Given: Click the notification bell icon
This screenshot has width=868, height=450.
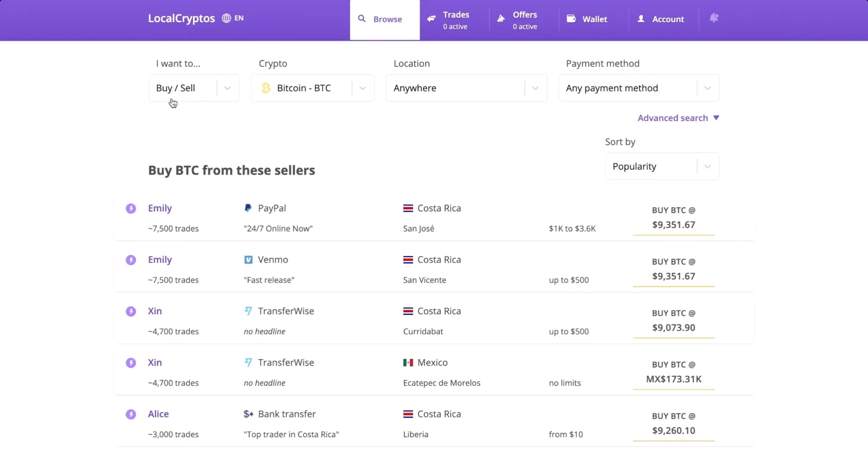Looking at the screenshot, I should (714, 18).
